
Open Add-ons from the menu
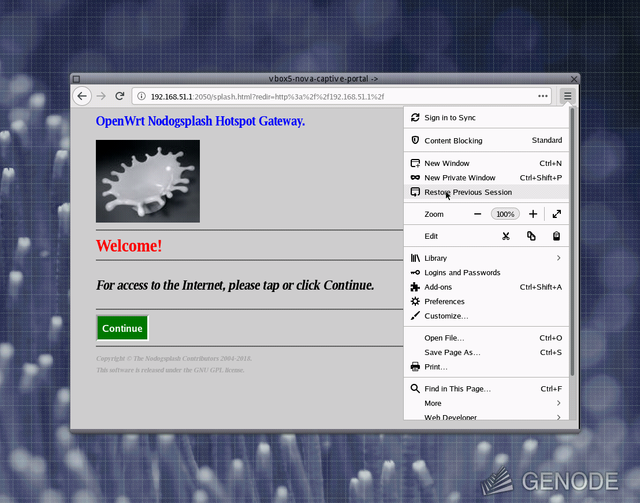(x=487, y=287)
